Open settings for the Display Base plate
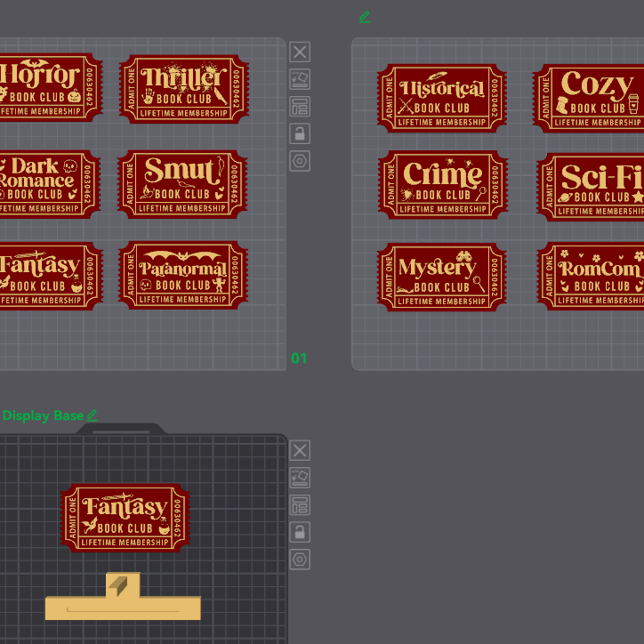Screen dimensions: 644x644 pyautogui.click(x=300, y=559)
